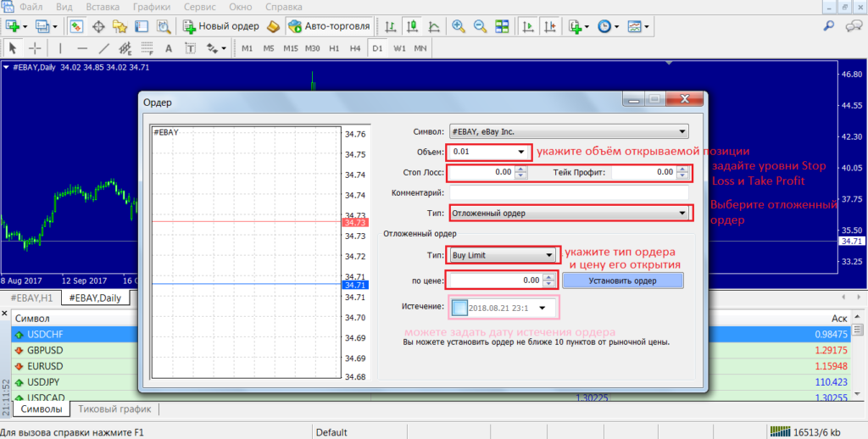
Task: Expand the Объем volume dropdown
Action: pos(520,152)
